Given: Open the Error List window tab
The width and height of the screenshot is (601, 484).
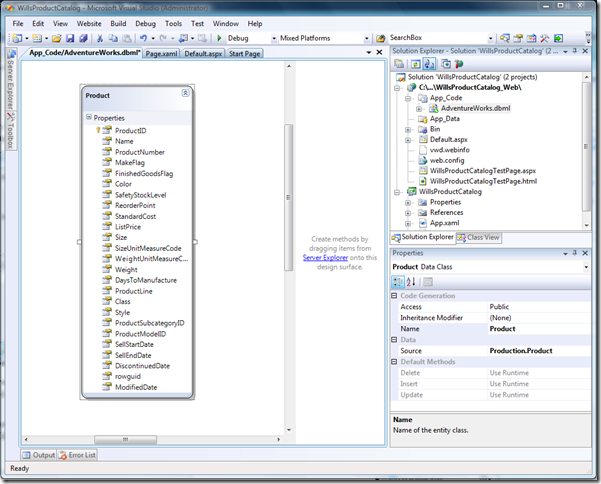Looking at the screenshot, I should [x=77, y=455].
